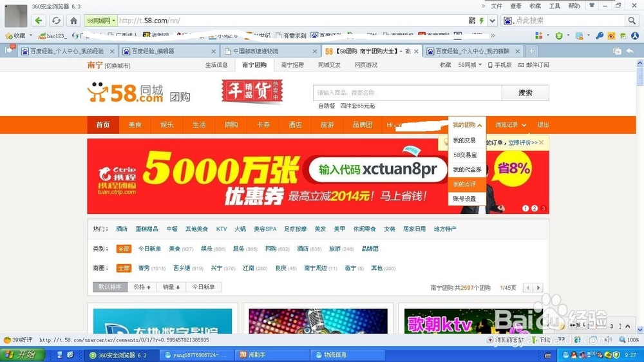
Task: Open the 收藏 star favorites button
Action: 15,35
